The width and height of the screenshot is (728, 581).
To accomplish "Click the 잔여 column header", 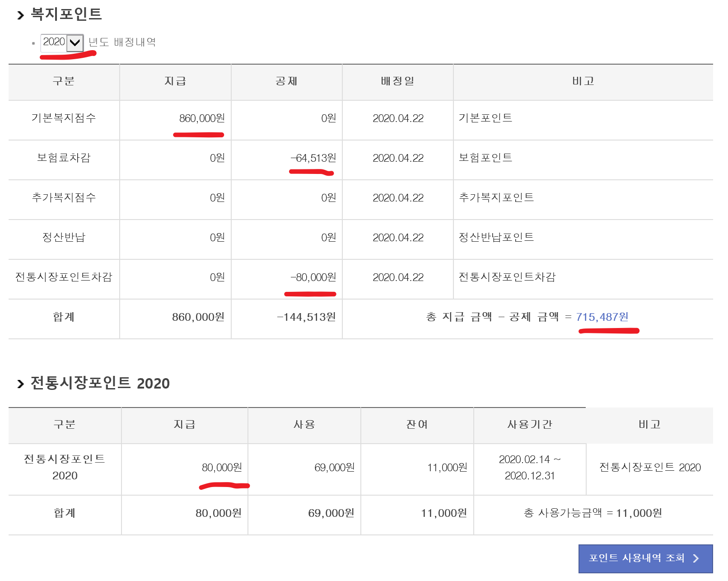I will pos(417,425).
